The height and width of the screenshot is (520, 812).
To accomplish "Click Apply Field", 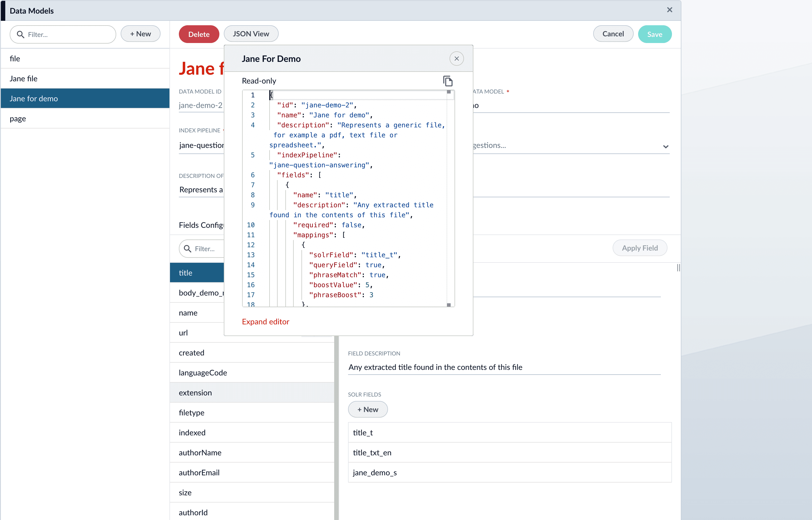I will pyautogui.click(x=640, y=248).
